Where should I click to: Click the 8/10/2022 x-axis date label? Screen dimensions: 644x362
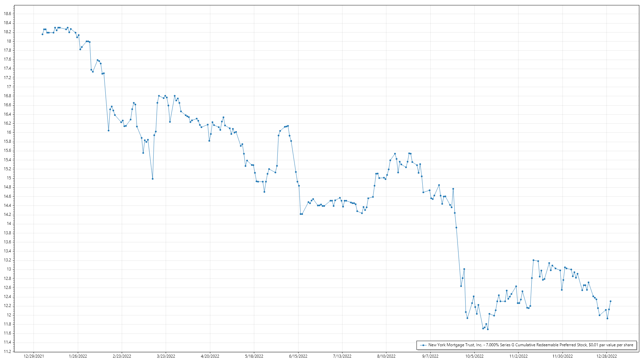386,356
